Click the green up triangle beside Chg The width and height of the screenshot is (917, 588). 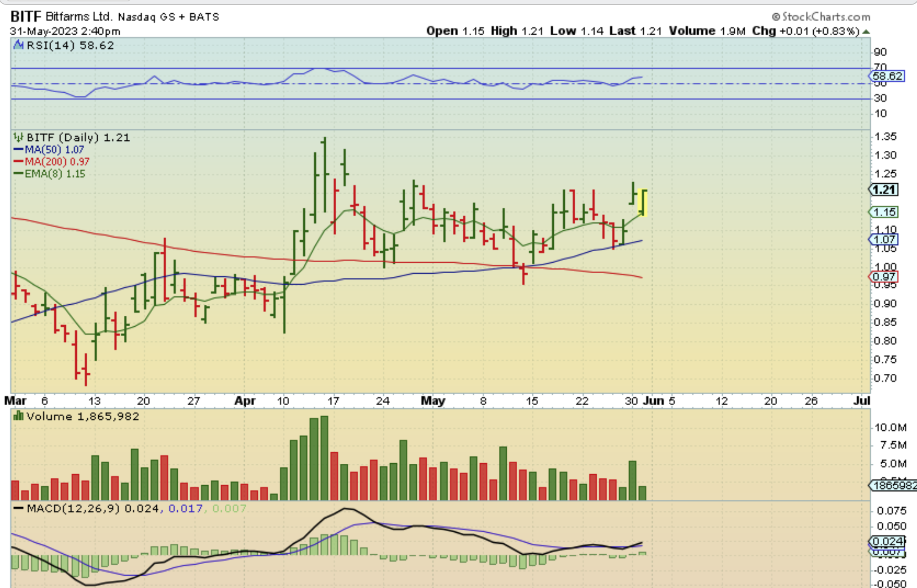866,32
